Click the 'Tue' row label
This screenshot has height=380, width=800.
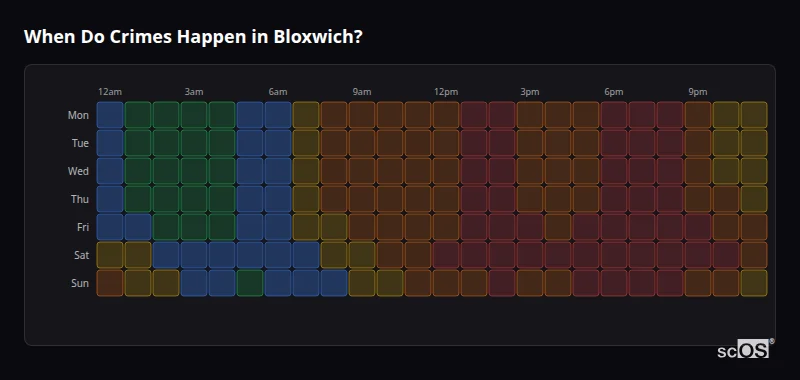80,143
